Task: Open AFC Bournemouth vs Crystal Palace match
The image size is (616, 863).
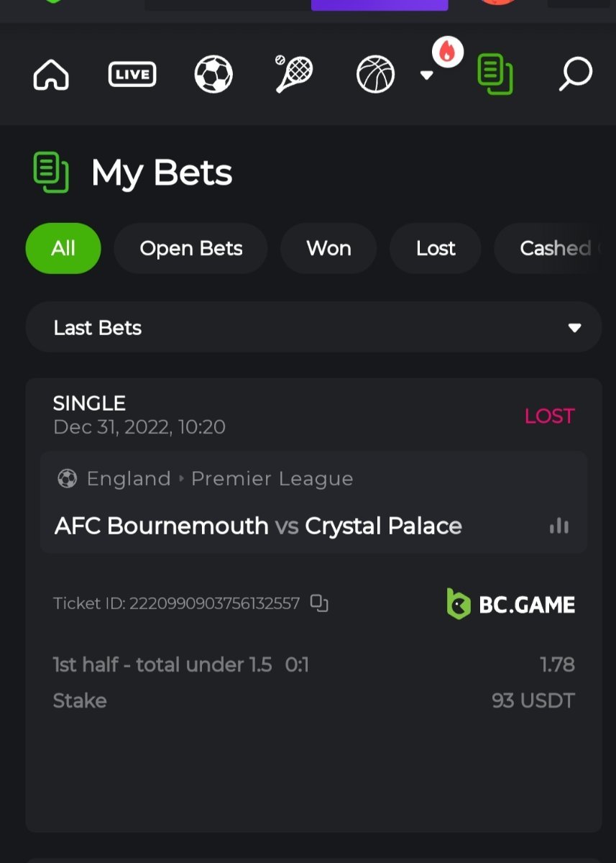Action: (258, 526)
